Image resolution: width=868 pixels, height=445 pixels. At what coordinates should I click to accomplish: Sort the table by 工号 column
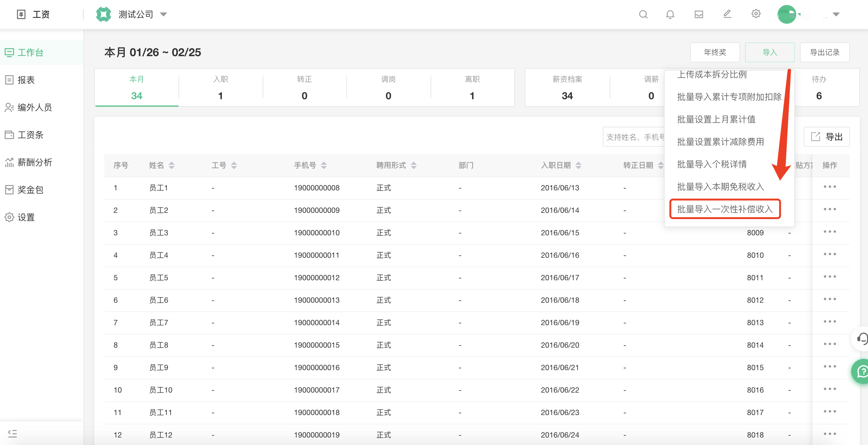pos(234,165)
